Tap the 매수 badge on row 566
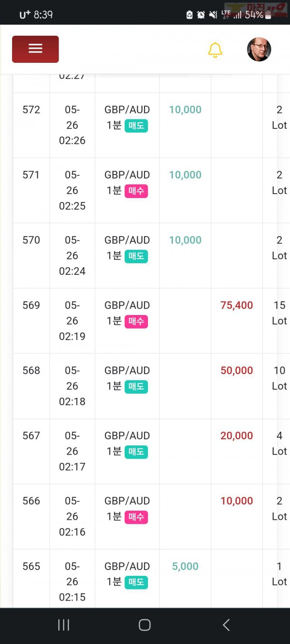This screenshot has height=644, width=290. coord(136,517)
